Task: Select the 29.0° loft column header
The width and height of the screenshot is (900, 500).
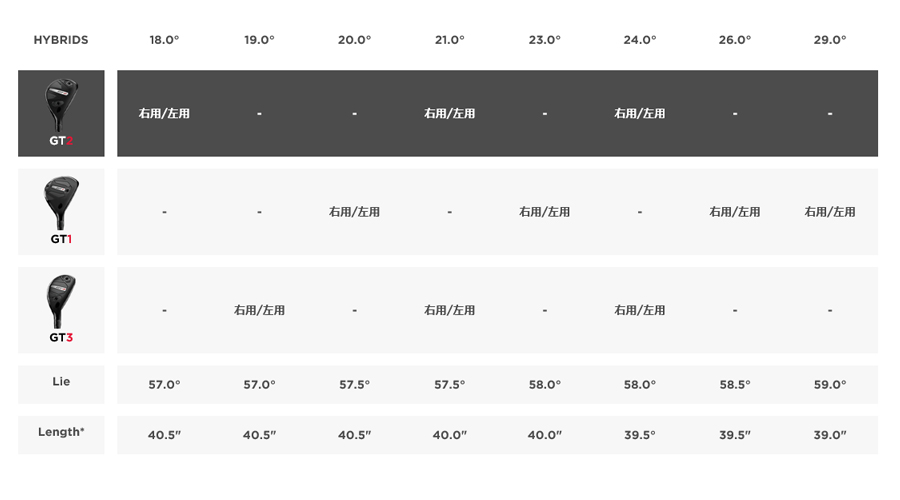Action: pyautogui.click(x=830, y=40)
